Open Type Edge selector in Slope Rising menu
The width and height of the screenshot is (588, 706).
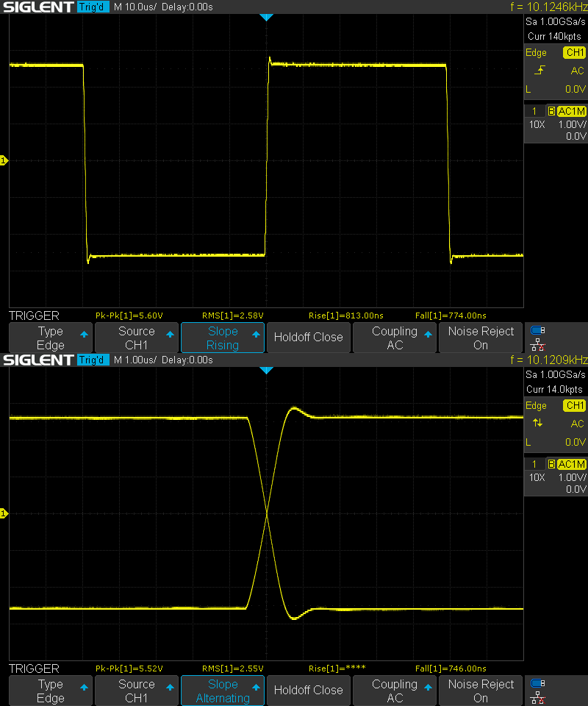coord(51,338)
